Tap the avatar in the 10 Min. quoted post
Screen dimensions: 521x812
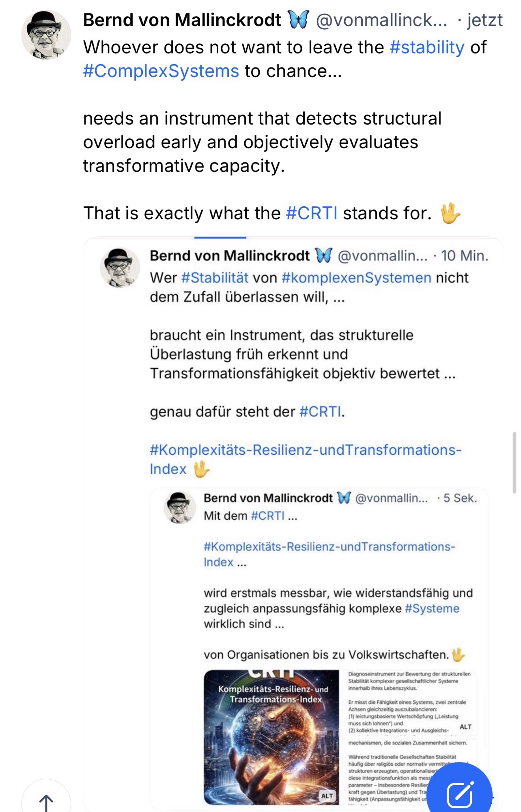(x=120, y=268)
